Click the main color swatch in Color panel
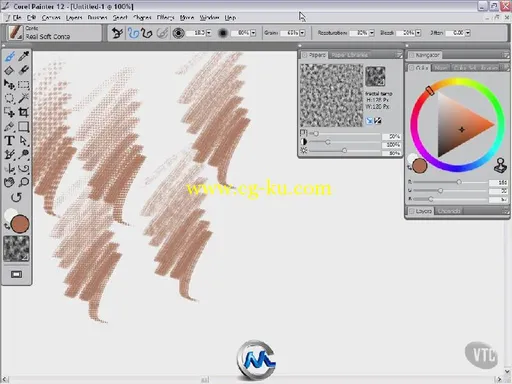 click(x=420, y=166)
